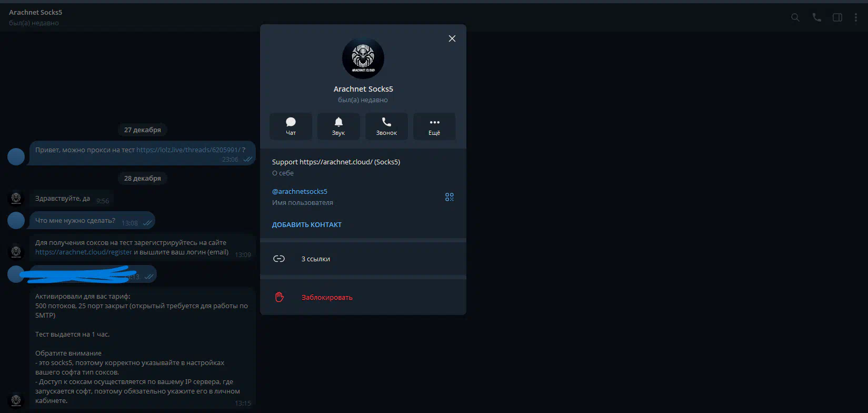Click 'Активировали для вас тариф:' message text
868x413 pixels.
[x=83, y=297]
